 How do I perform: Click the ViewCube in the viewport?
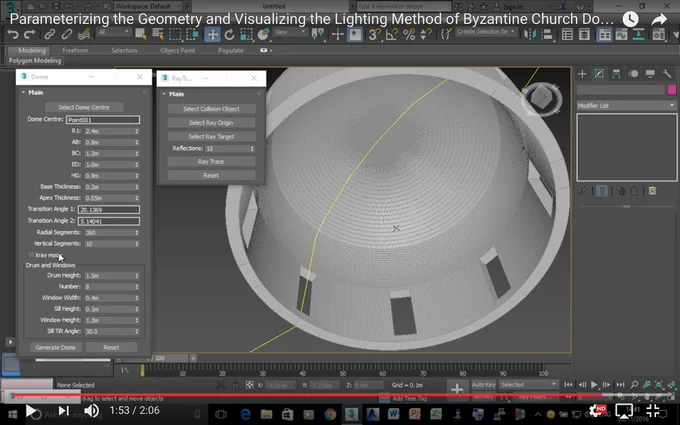tap(542, 98)
